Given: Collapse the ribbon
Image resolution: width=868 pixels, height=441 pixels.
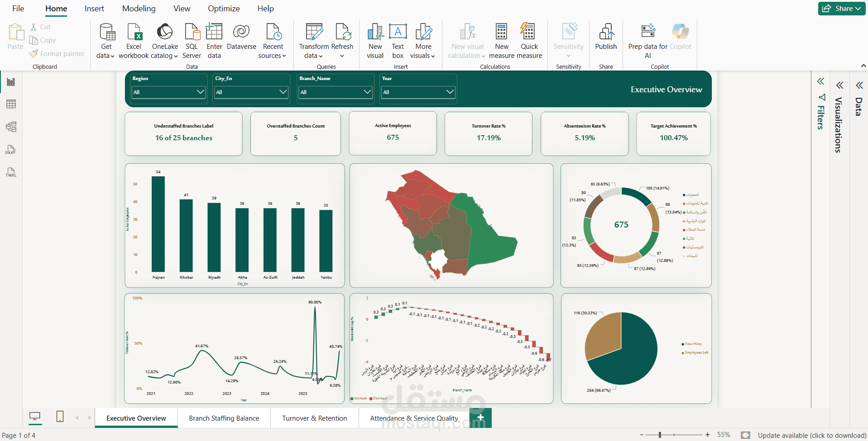Looking at the screenshot, I should click(x=863, y=66).
